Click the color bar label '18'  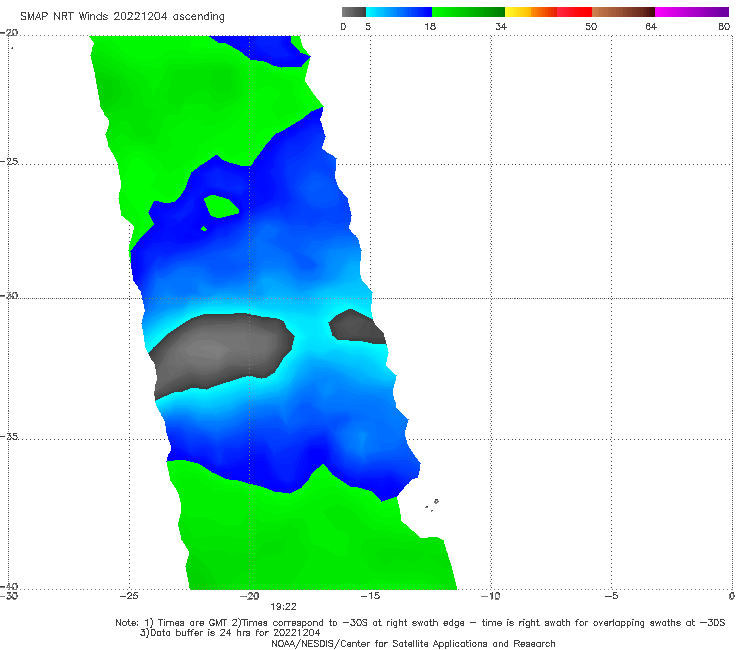point(430,26)
